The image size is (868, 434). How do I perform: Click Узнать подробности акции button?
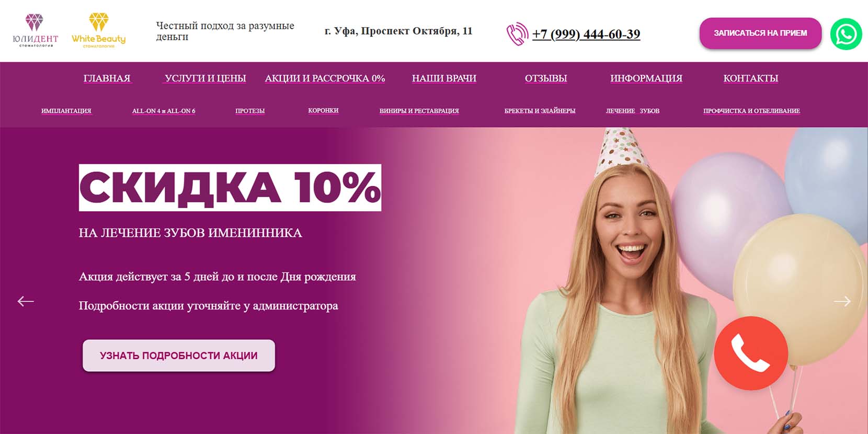(179, 356)
